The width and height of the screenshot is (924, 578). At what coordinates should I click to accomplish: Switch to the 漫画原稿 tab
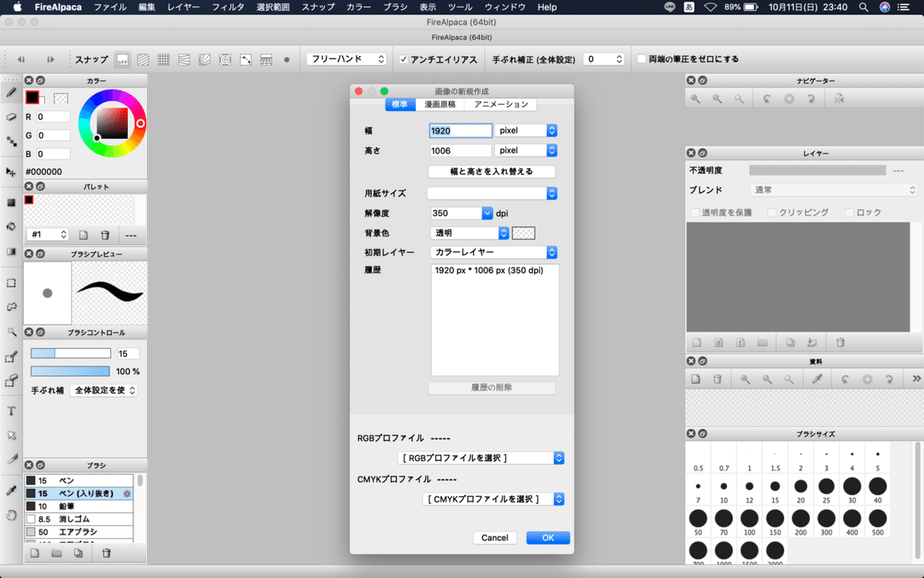pyautogui.click(x=440, y=105)
